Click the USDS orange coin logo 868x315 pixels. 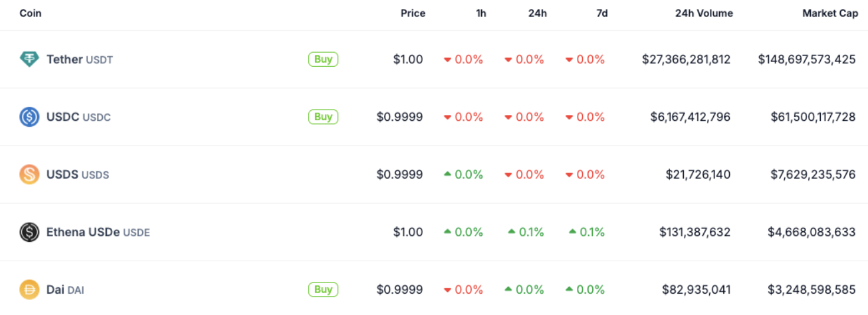(30, 175)
